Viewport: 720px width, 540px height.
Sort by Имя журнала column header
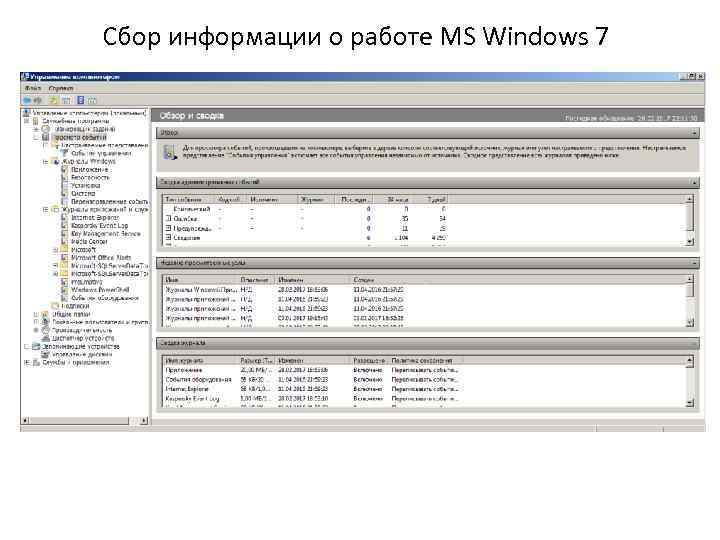pos(200,361)
